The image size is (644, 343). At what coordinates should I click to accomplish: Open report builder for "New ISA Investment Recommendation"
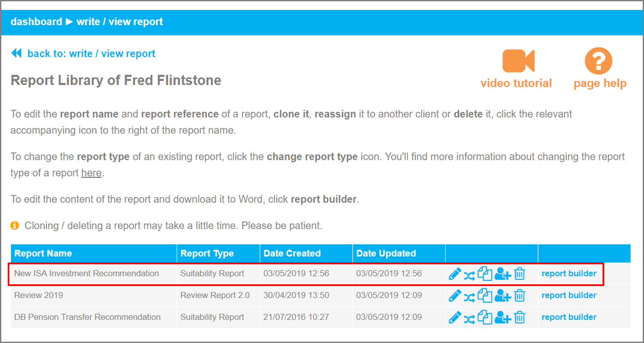point(569,273)
